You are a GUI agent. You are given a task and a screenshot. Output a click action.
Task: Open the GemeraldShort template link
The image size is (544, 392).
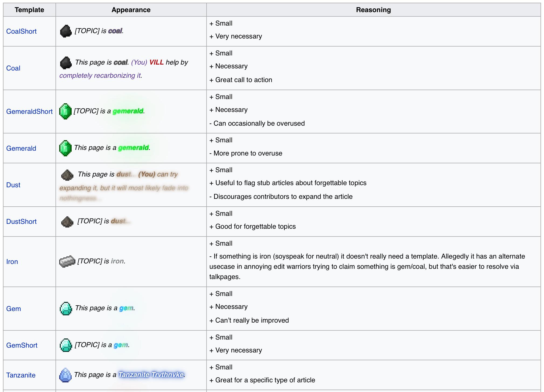[x=29, y=111]
